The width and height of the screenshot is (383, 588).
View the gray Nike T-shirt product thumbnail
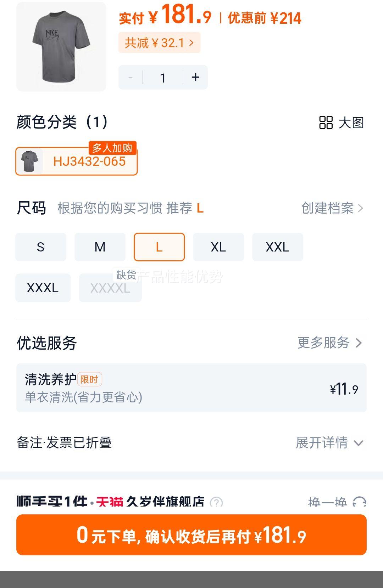click(61, 46)
